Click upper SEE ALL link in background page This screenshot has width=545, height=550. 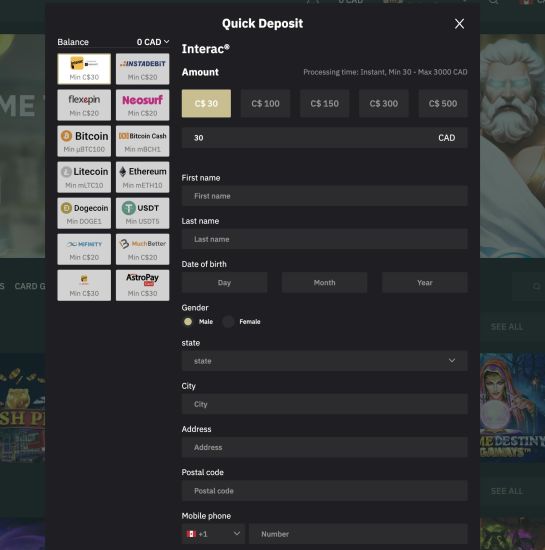click(507, 327)
